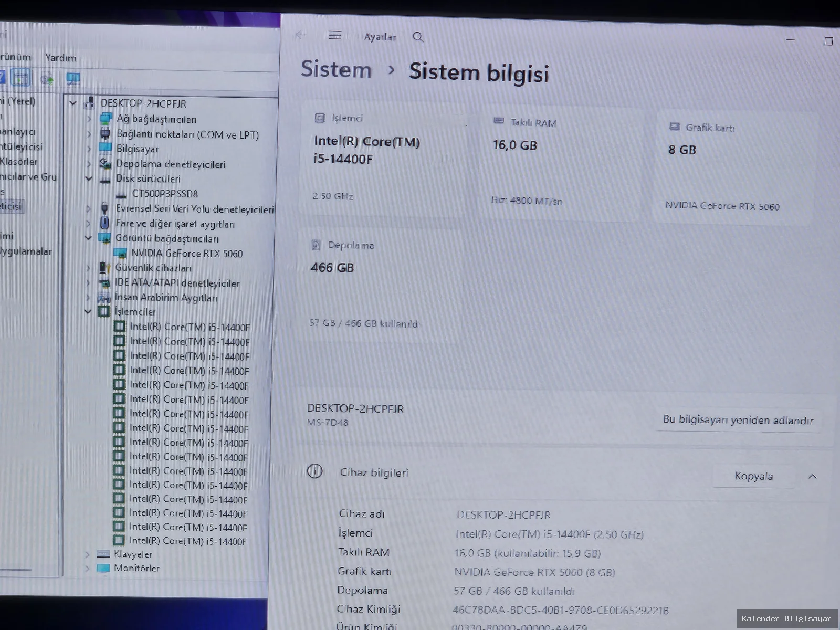The image size is (840, 630).
Task: Click "NVIDIA GeForce RTX 5060 (8 GB)" text
Action: tap(534, 572)
